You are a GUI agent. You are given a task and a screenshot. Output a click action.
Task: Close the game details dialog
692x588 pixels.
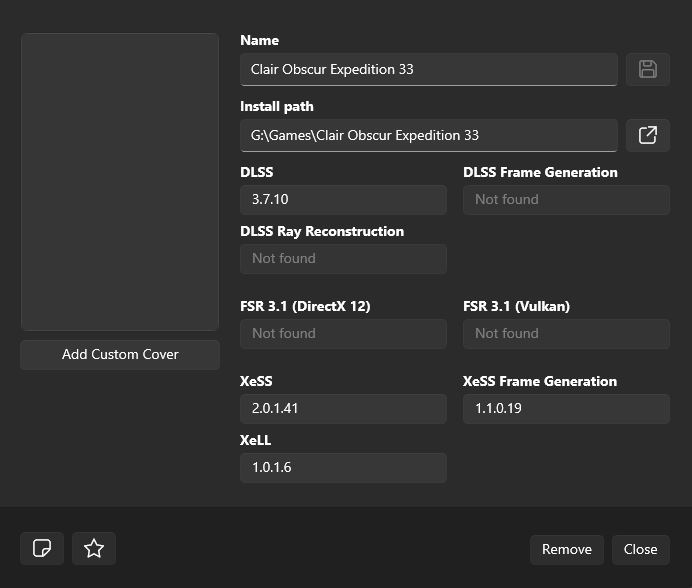tap(640, 549)
